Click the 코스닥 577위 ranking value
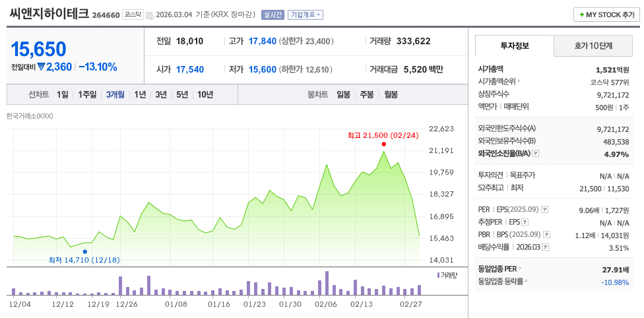Image resolution: width=644 pixels, height=318 pixels. 610,81
